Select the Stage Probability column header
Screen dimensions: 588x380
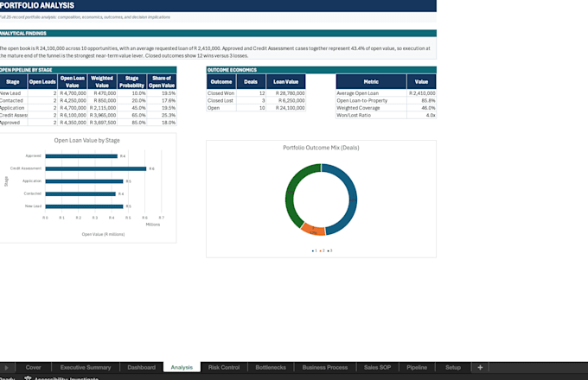[x=131, y=82]
